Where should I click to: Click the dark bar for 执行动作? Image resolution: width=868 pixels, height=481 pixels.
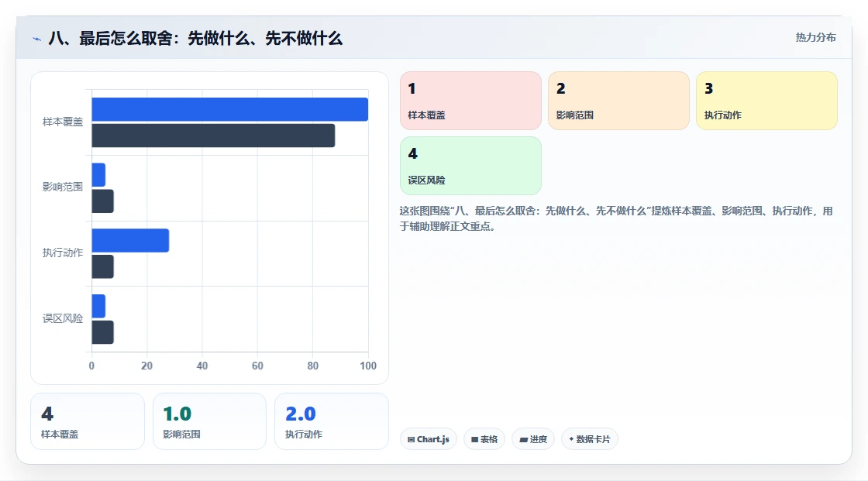pyautogui.click(x=102, y=266)
